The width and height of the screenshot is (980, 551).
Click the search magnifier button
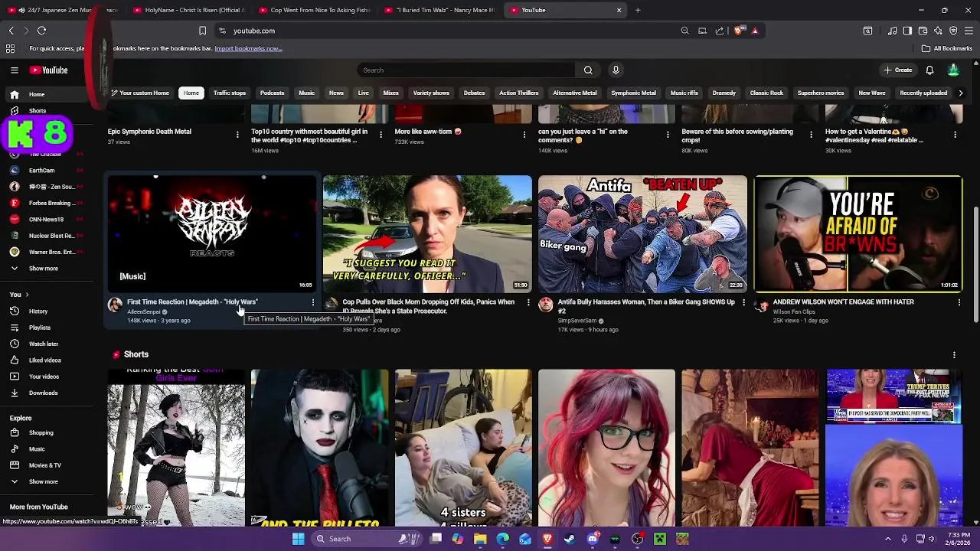pyautogui.click(x=588, y=70)
